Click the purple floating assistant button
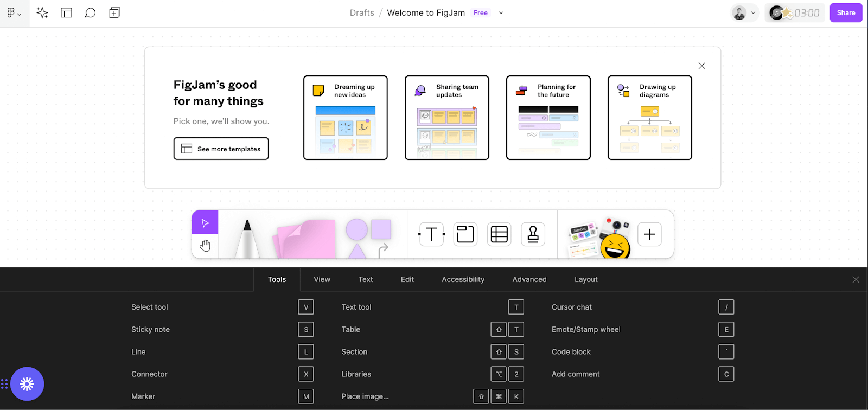The height and width of the screenshot is (410, 868). [27, 384]
